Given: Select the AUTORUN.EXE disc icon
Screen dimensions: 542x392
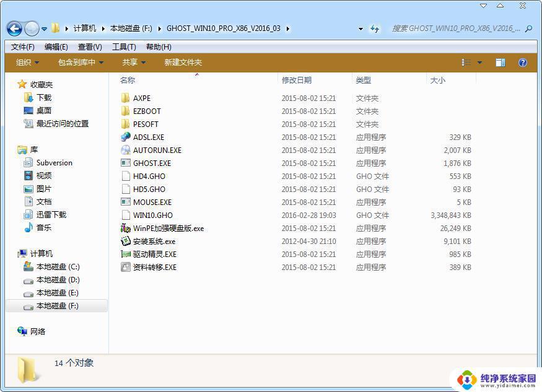Looking at the screenshot, I should click(x=126, y=150).
